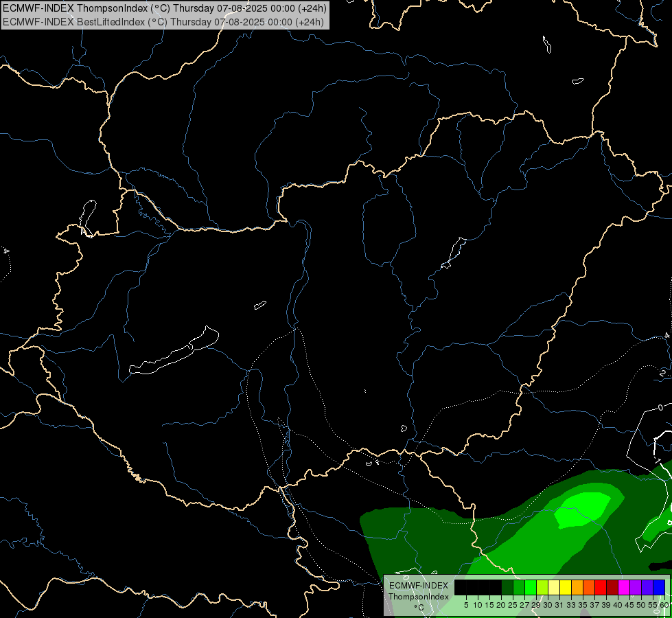This screenshot has width=672, height=618.
Task: Click legend tick value 25
Action: [x=513, y=605]
